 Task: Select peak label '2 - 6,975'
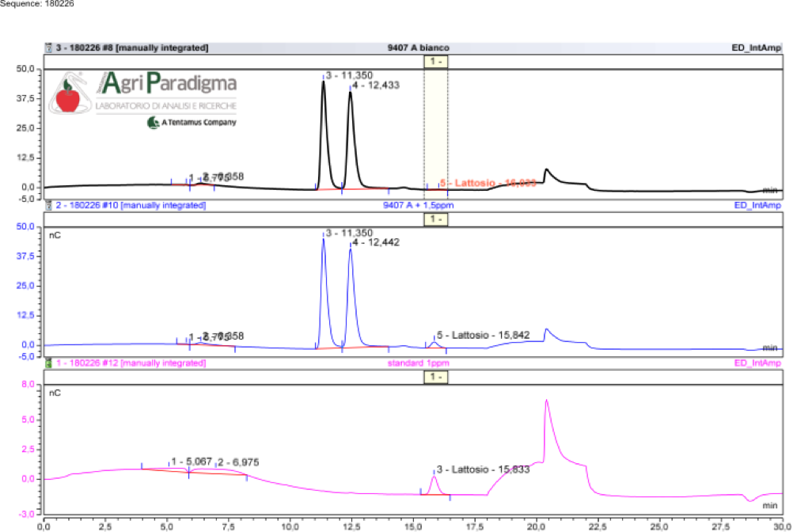[x=239, y=462]
